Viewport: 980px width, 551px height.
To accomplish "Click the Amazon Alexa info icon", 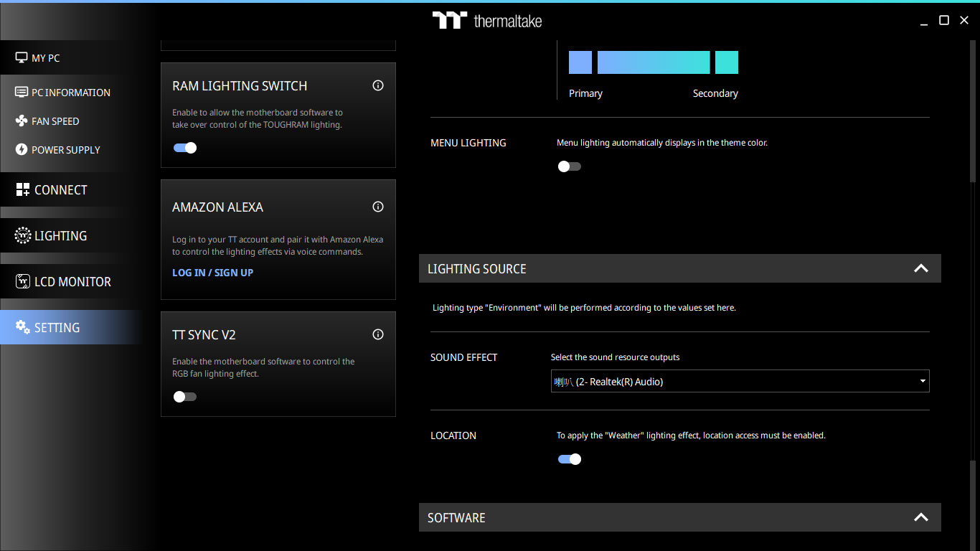I will [x=378, y=207].
